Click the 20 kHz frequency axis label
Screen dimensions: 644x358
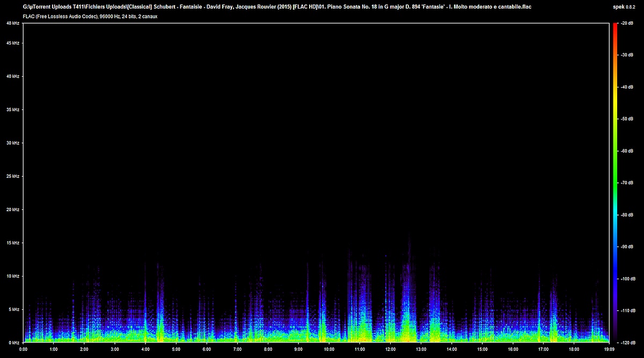pos(13,210)
